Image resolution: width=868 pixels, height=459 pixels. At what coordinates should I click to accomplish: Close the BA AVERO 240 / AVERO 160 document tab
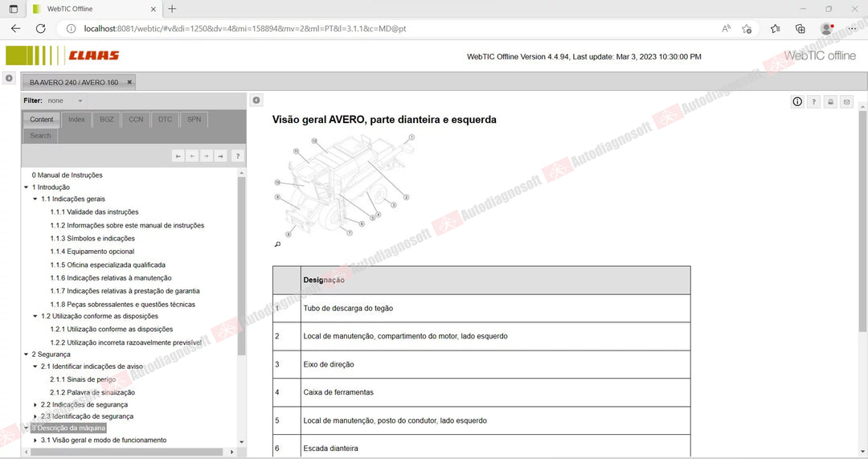[x=129, y=82]
